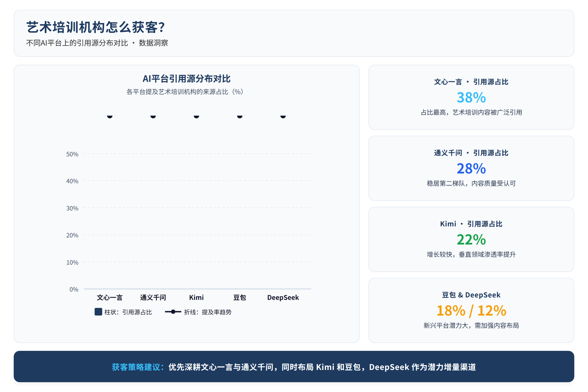Click the chart title AI平台引用源分布对比
Viewport: 588px width, 392px height.
coord(186,79)
